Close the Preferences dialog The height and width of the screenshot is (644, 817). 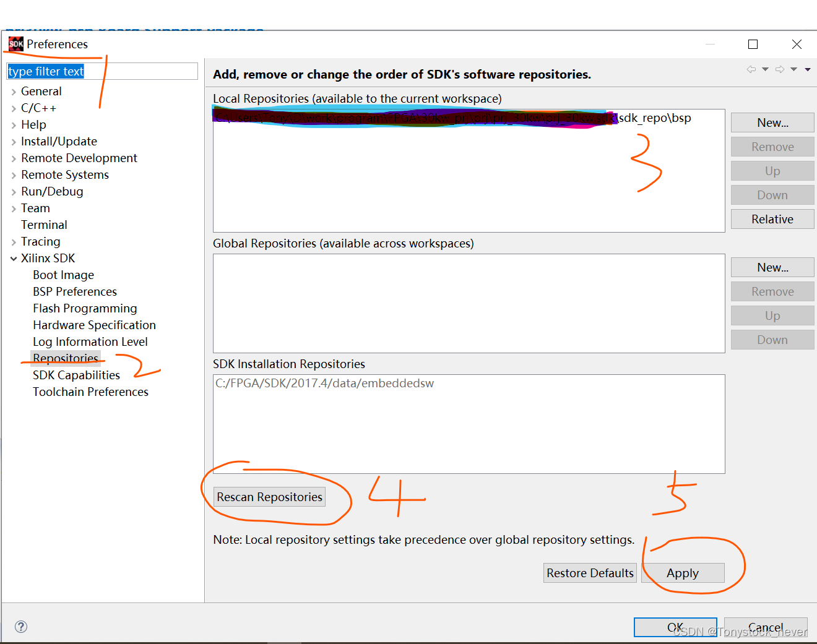797,44
